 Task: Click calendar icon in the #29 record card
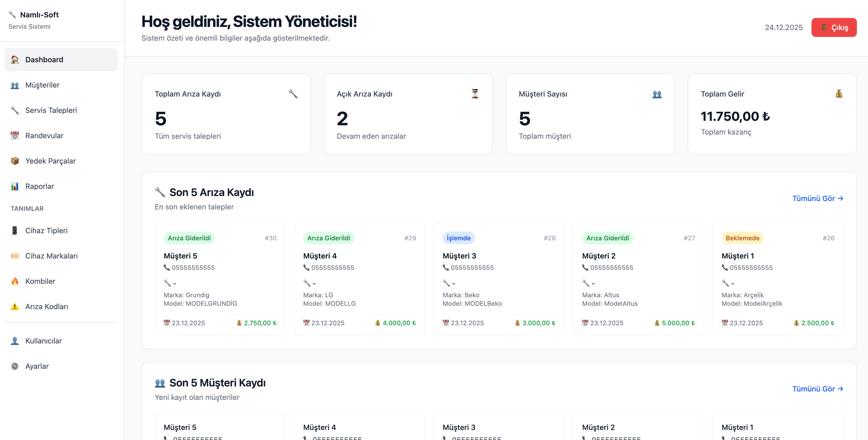tap(306, 323)
